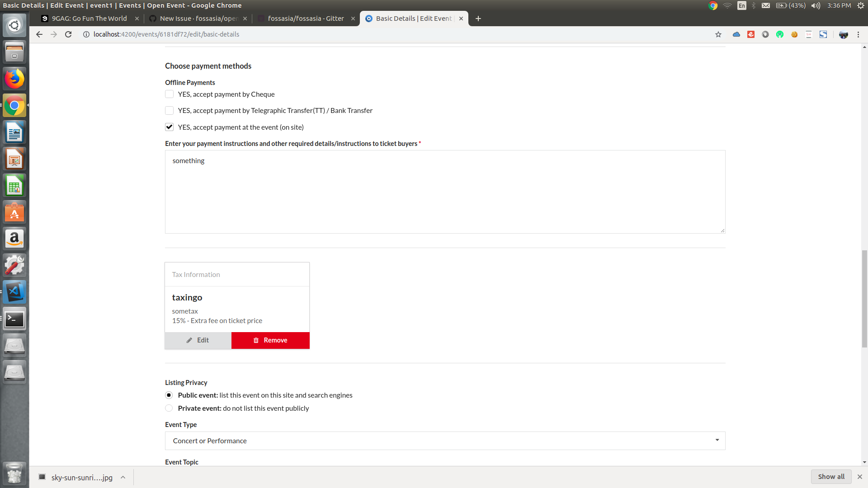Enable Telegraphic Transfer / Bank Transfer payment
This screenshot has height=488, width=868.
(x=169, y=111)
